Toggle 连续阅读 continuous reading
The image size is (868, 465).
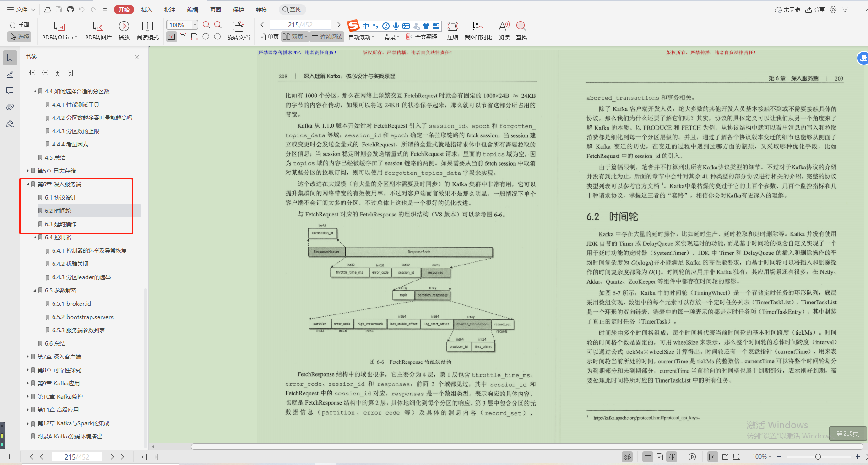(x=327, y=37)
